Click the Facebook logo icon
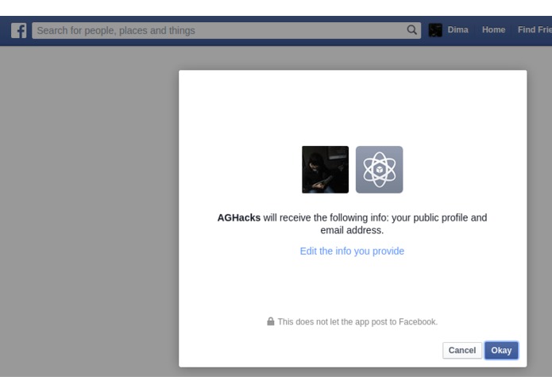This screenshot has height=392, width=552. [18, 31]
